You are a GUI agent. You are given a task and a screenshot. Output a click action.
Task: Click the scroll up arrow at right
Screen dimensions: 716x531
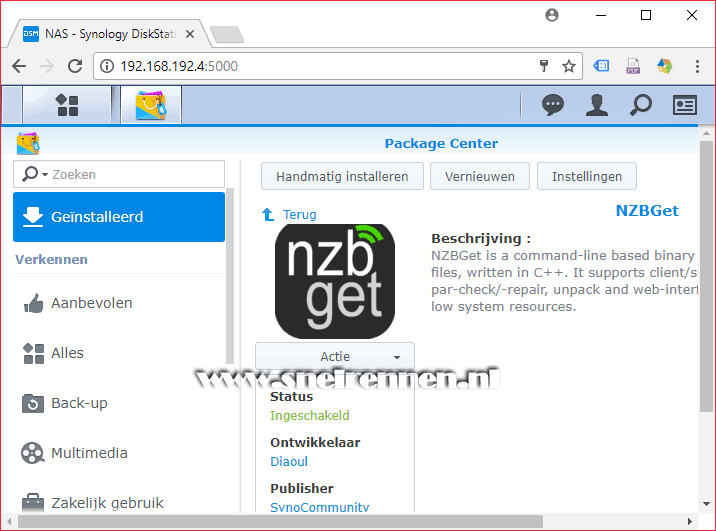[706, 133]
